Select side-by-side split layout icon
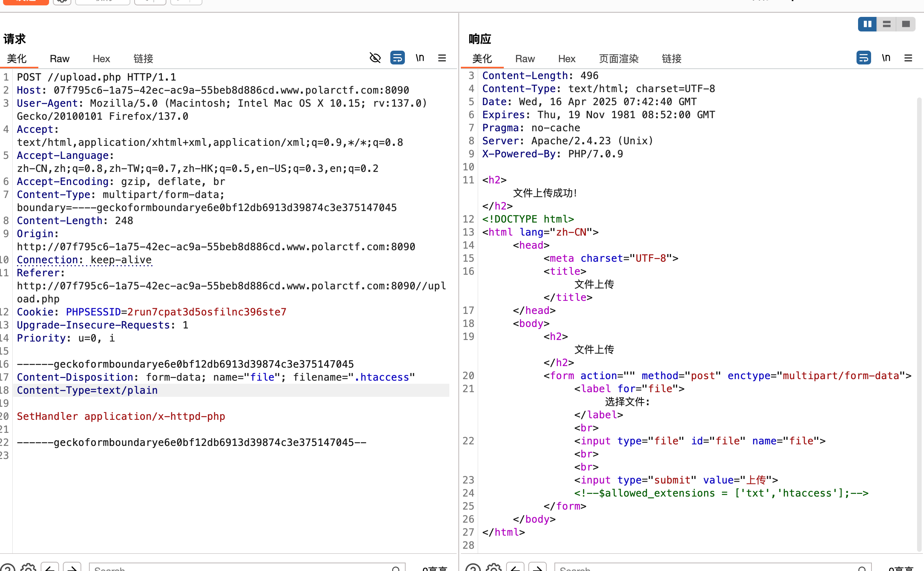 click(867, 24)
